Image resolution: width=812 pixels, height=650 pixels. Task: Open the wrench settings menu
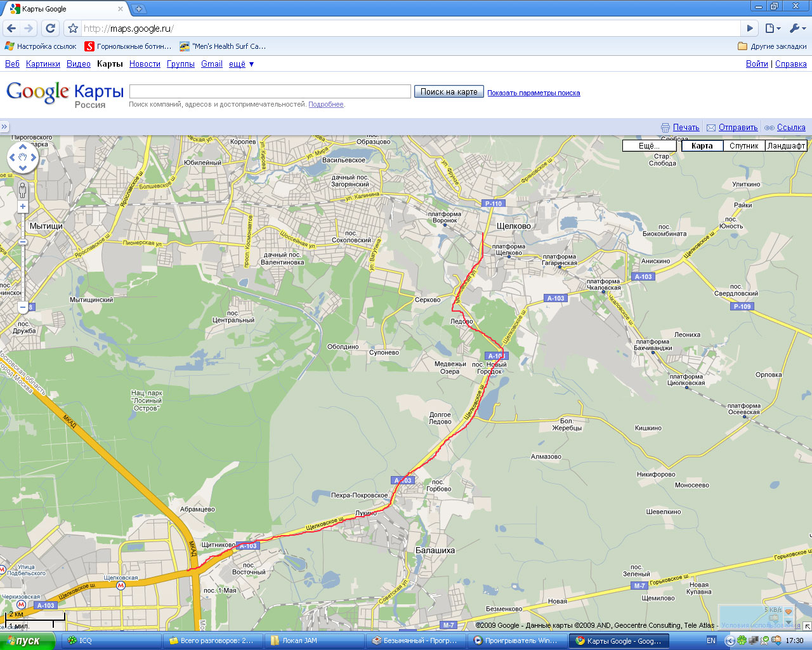click(x=797, y=28)
